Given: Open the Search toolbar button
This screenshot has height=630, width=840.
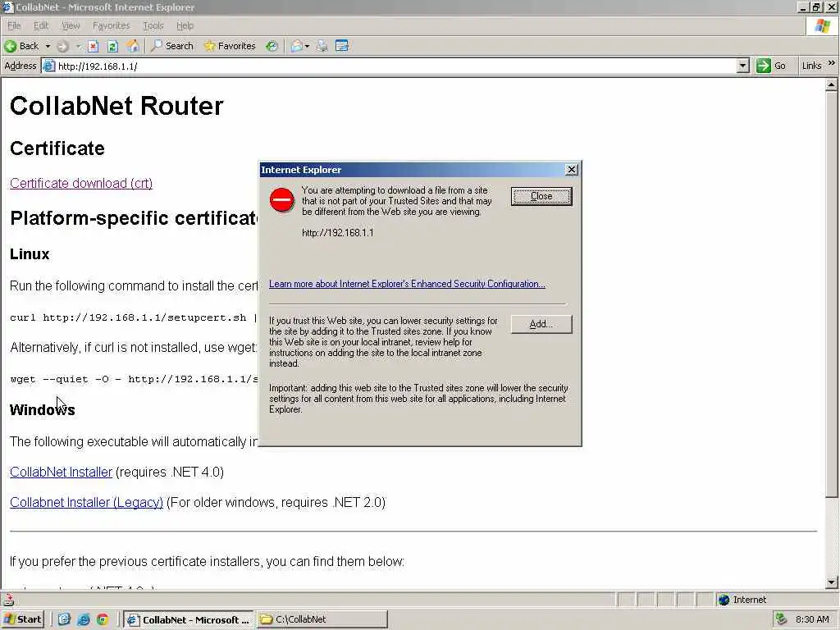Looking at the screenshot, I should (x=172, y=46).
